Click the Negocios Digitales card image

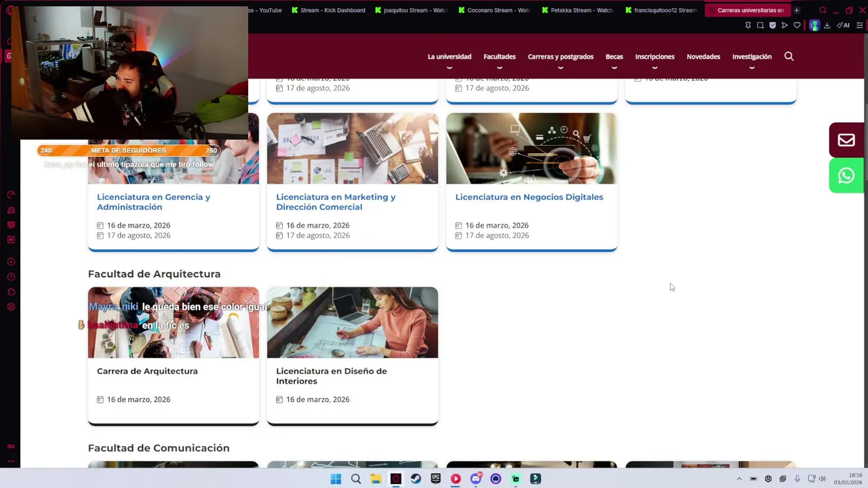(x=532, y=148)
